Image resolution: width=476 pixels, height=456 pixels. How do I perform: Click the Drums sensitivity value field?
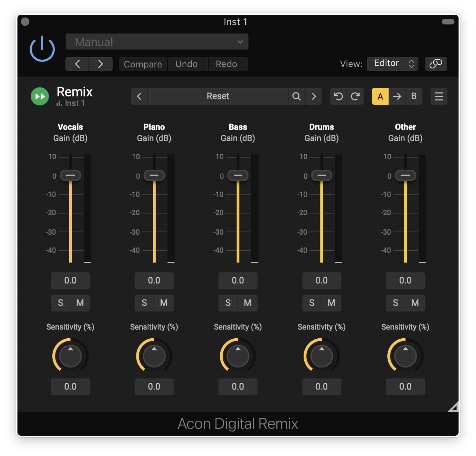pyautogui.click(x=322, y=387)
